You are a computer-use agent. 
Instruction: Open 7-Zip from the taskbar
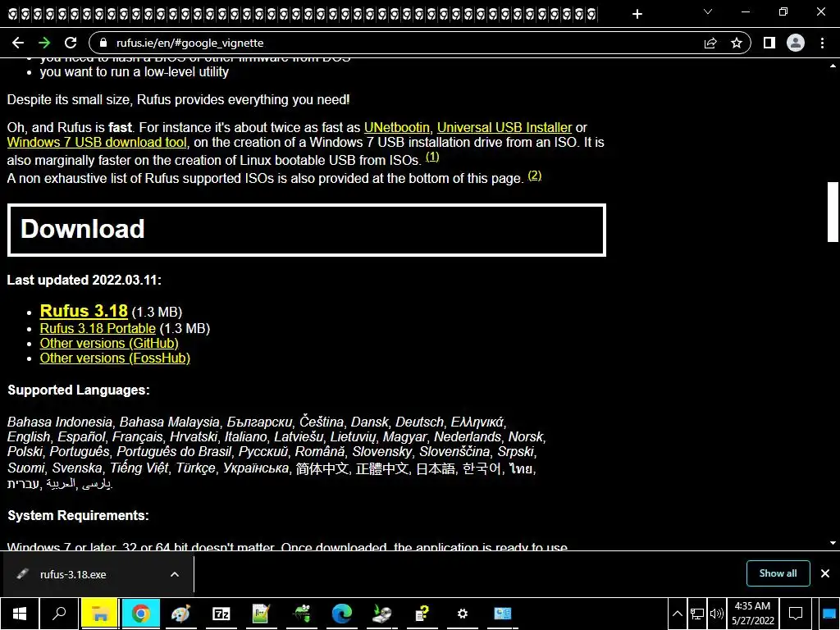[x=221, y=614]
